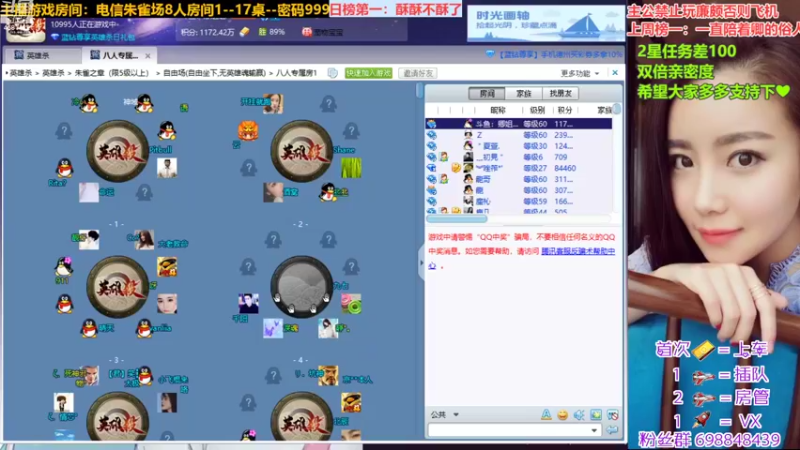Open the 找朋友 tab in player panel

[x=560, y=93]
